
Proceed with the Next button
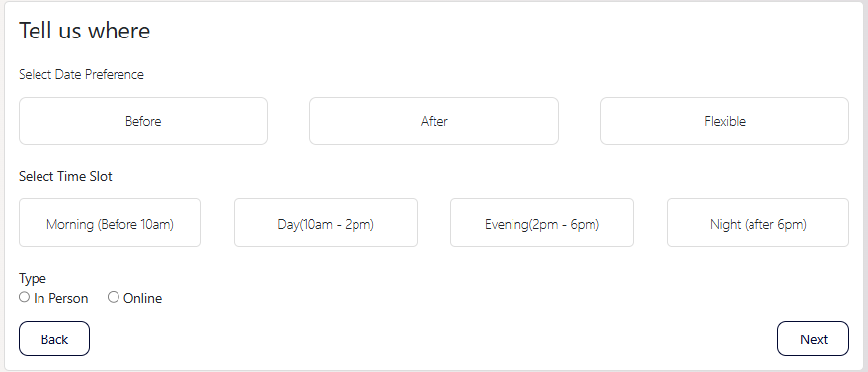click(x=814, y=338)
